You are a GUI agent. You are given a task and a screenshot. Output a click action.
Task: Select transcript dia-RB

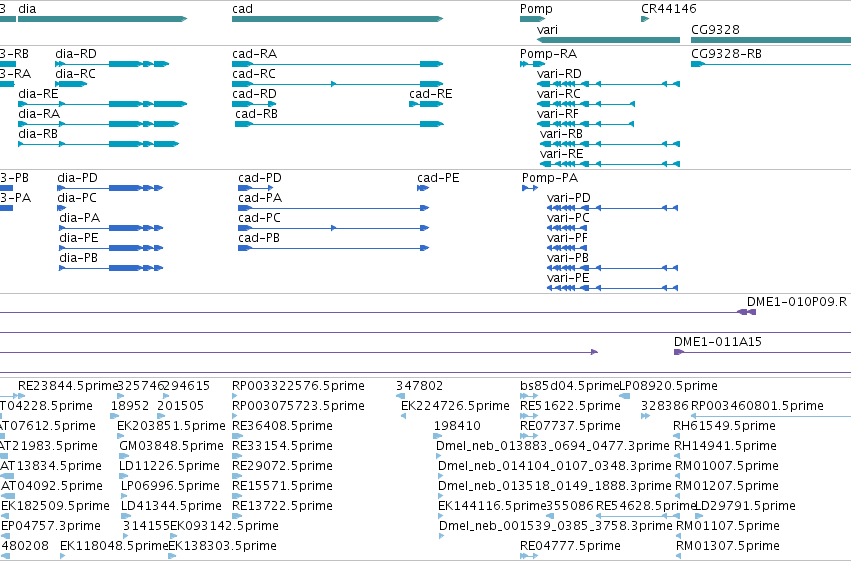pyautogui.click(x=98, y=144)
